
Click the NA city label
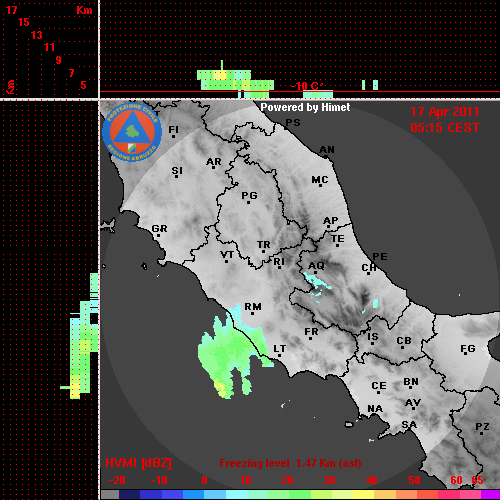point(375,409)
